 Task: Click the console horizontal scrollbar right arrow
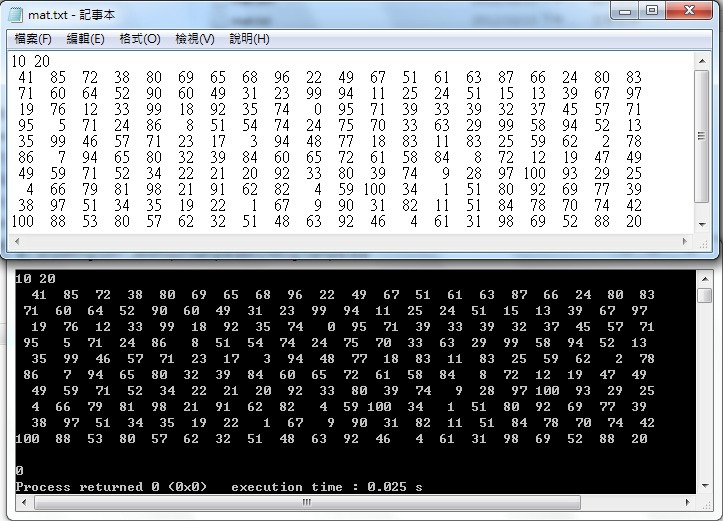(687, 503)
